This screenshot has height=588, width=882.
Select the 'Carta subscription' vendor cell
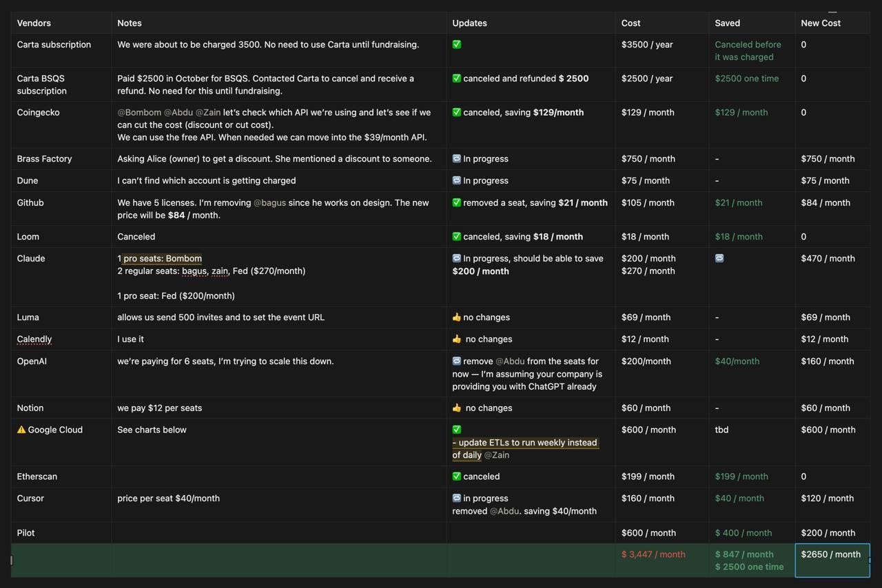tap(61, 50)
